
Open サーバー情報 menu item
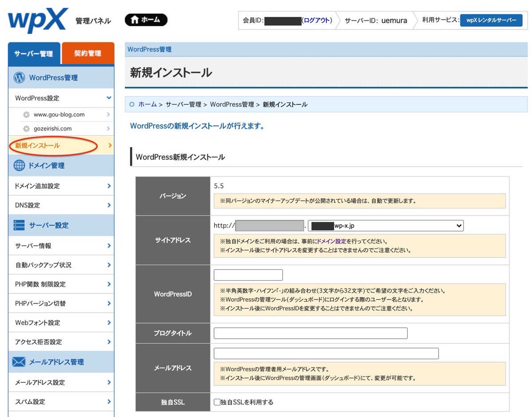click(61, 245)
